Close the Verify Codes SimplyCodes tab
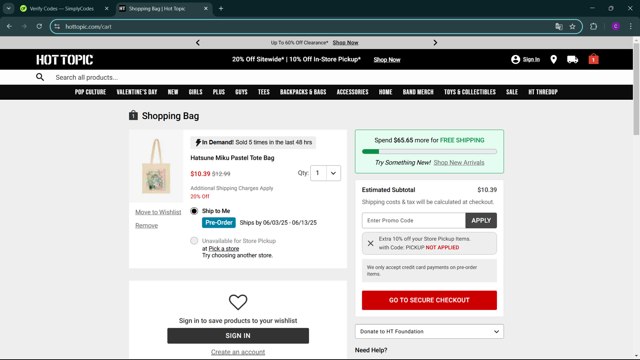 [107, 8]
